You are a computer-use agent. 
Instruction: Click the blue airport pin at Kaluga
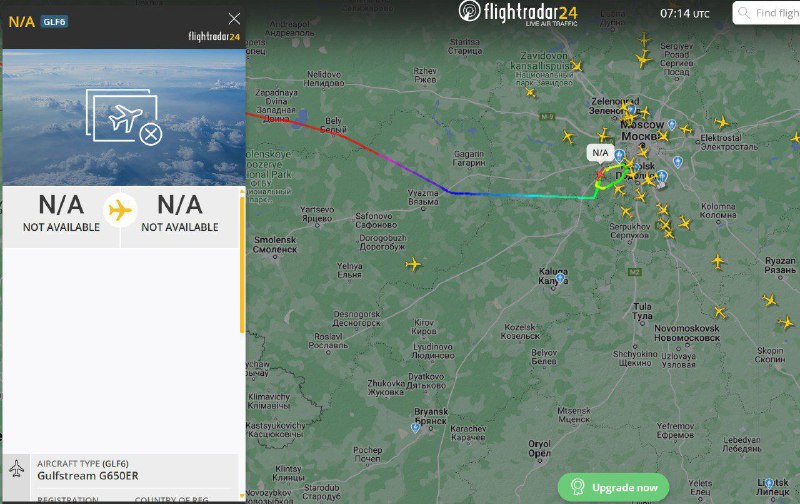561,279
